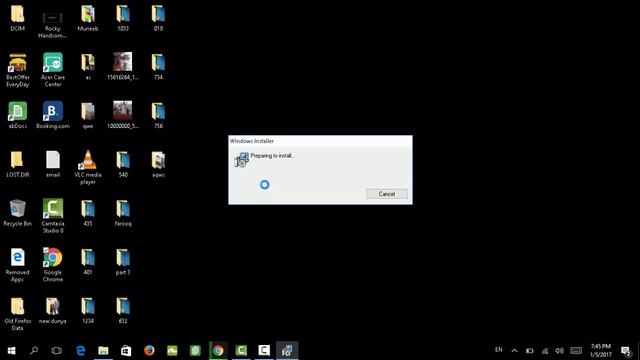Open File Explorer from taskbar
This screenshot has height=360, width=640.
[x=103, y=351]
